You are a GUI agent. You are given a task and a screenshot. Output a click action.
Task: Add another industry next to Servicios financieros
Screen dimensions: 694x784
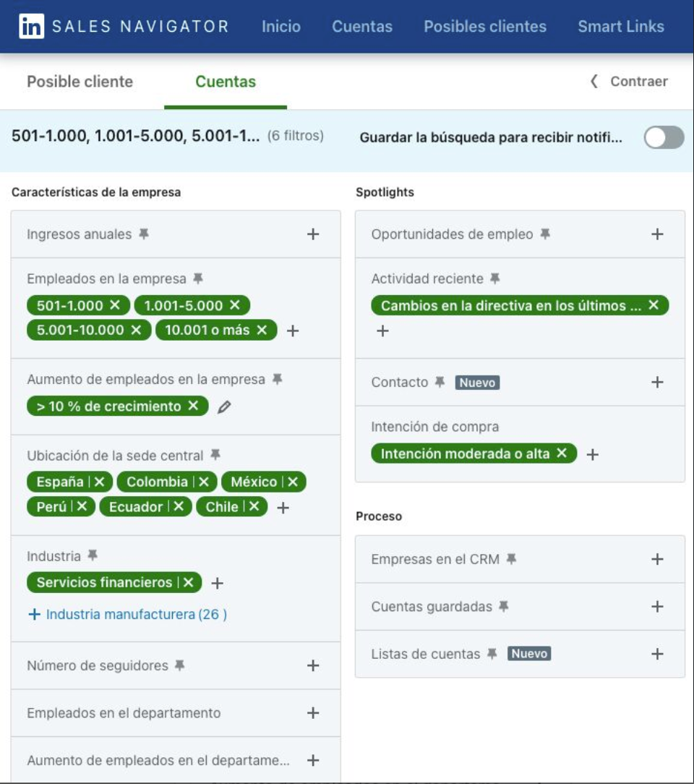[217, 583]
